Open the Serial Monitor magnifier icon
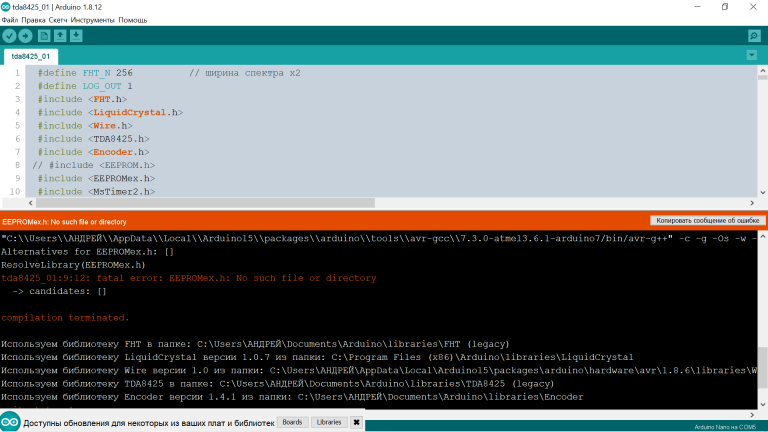 click(x=754, y=36)
